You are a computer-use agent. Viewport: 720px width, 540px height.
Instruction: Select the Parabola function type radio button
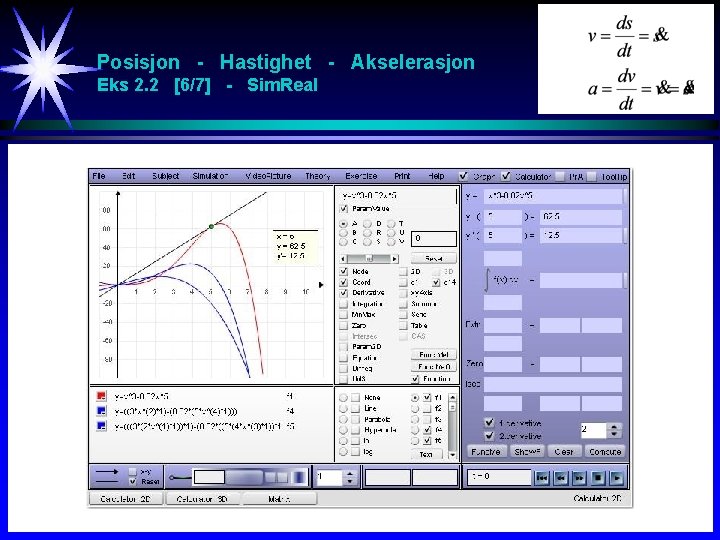coord(343,419)
